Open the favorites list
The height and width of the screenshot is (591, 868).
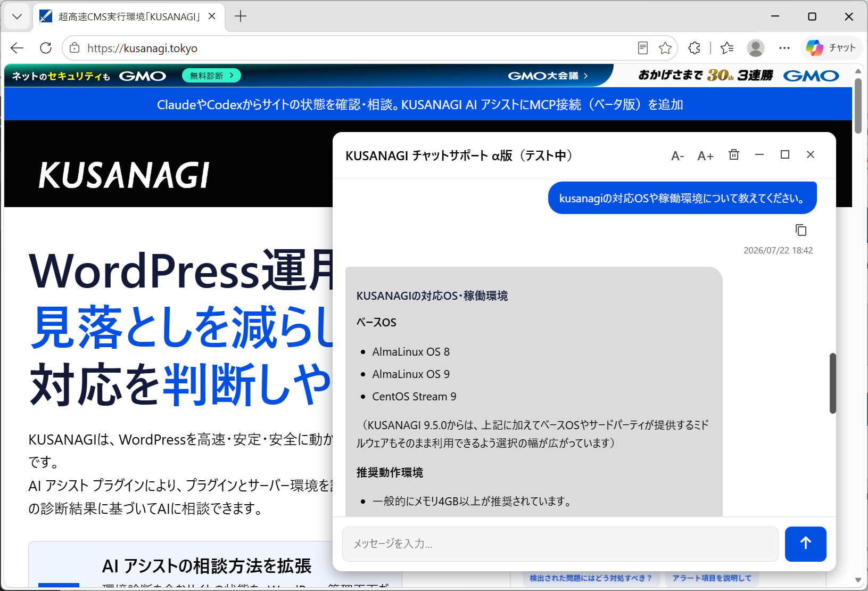click(727, 48)
